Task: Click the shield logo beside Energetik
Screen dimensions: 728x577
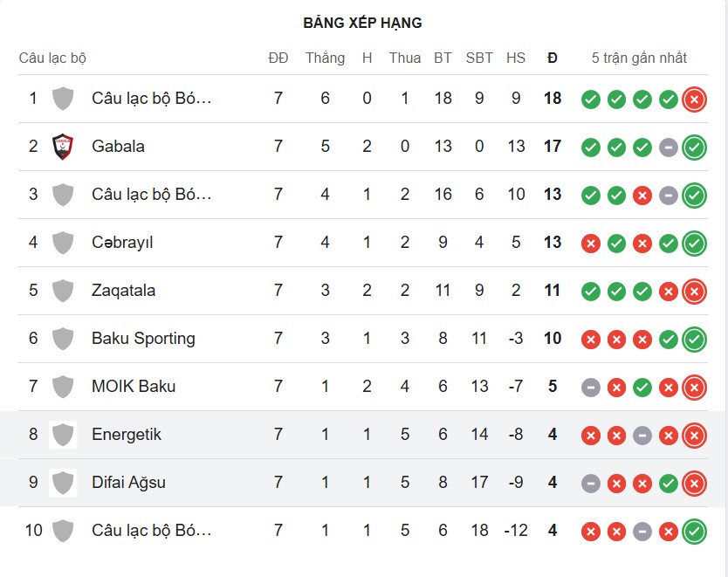Action: click(x=61, y=435)
